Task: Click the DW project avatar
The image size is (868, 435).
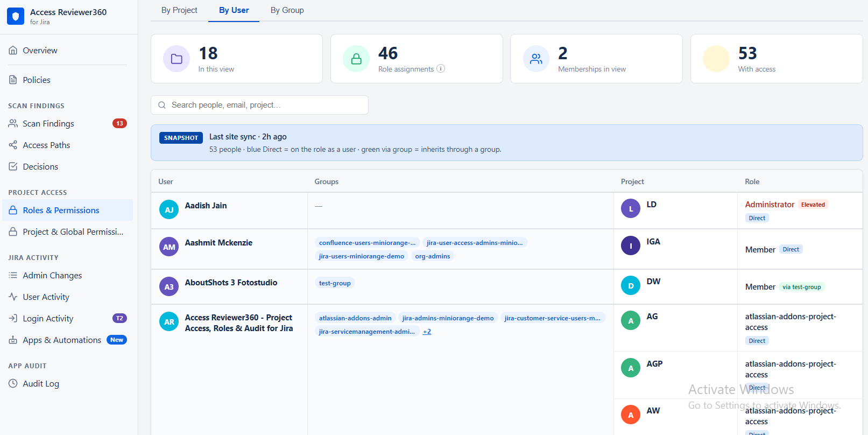Action: (631, 285)
